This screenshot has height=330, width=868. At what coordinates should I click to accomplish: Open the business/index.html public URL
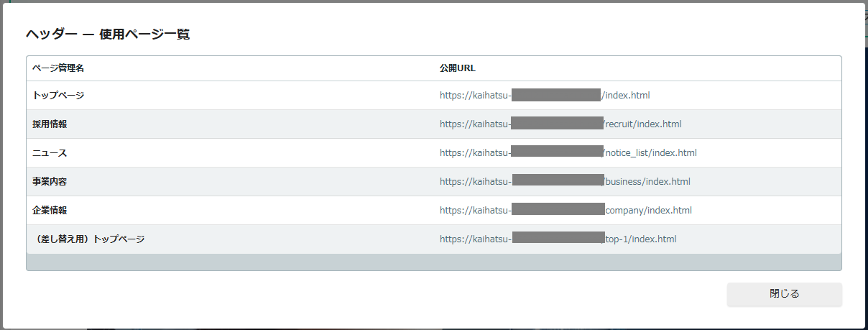pos(565,181)
